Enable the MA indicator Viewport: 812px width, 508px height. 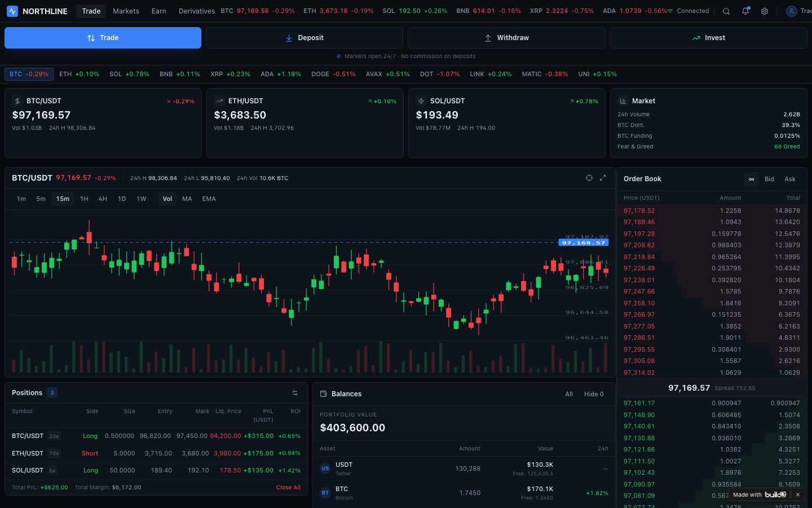click(187, 199)
